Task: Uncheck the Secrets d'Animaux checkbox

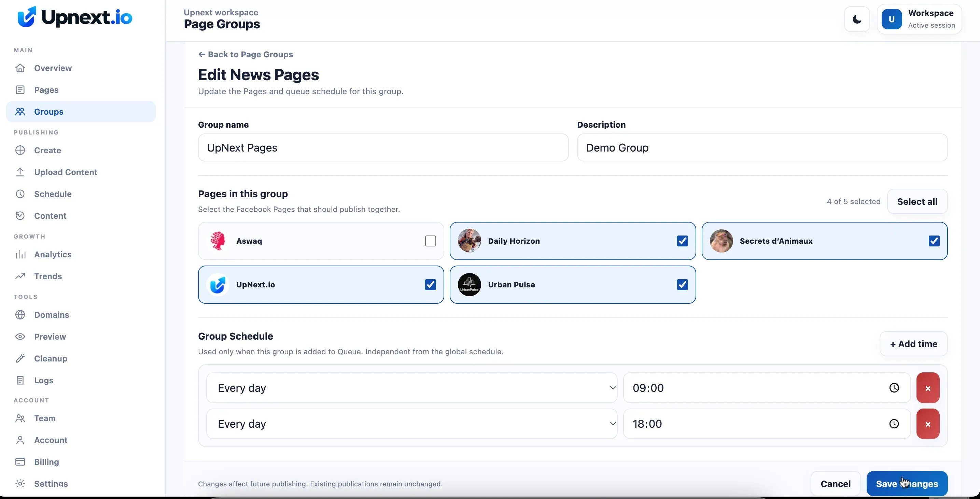Action: 934,241
